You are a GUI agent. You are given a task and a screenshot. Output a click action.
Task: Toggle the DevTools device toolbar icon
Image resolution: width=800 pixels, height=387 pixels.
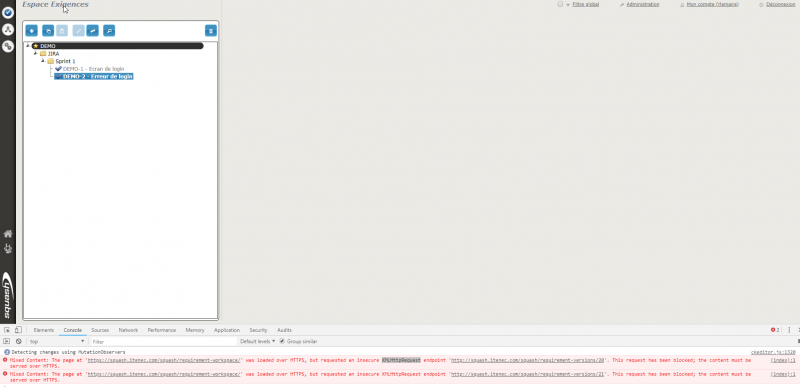click(x=18, y=330)
